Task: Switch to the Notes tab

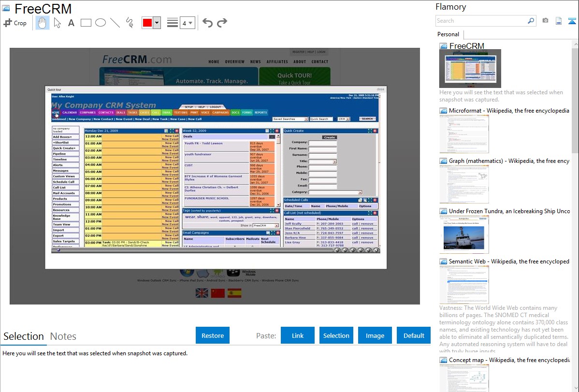Action: point(63,336)
